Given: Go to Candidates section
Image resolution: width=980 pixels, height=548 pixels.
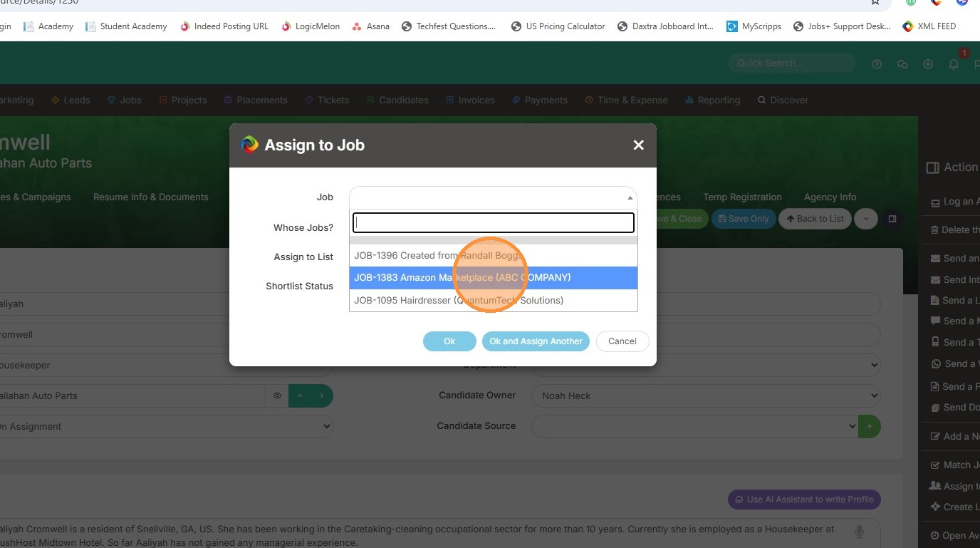Looking at the screenshot, I should (x=397, y=100).
